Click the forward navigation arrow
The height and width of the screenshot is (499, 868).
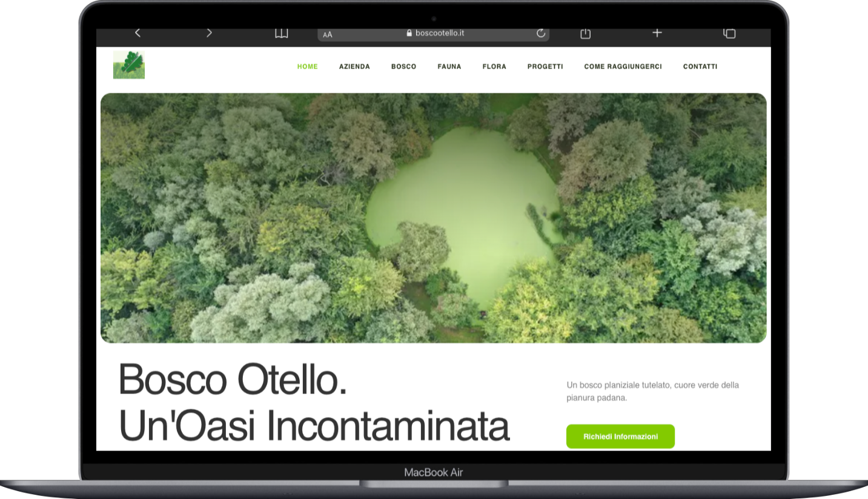coord(209,33)
